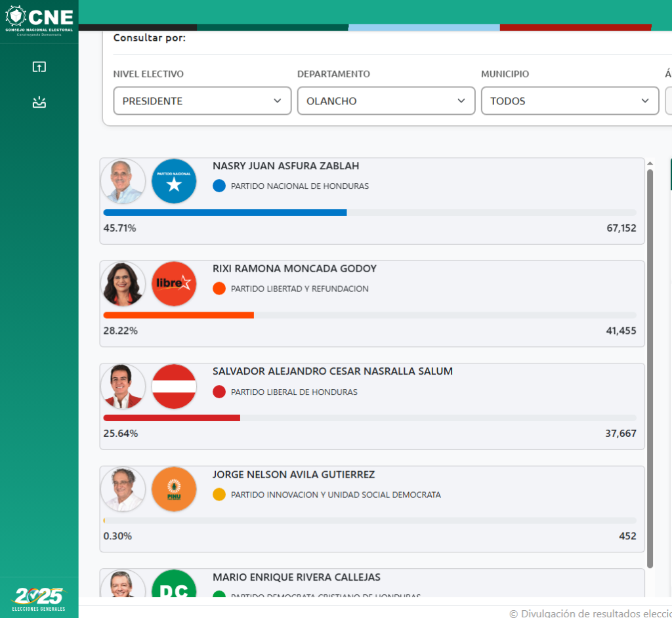672x618 pixels.
Task: Click the CNE logo in sidebar
Action: (39, 20)
